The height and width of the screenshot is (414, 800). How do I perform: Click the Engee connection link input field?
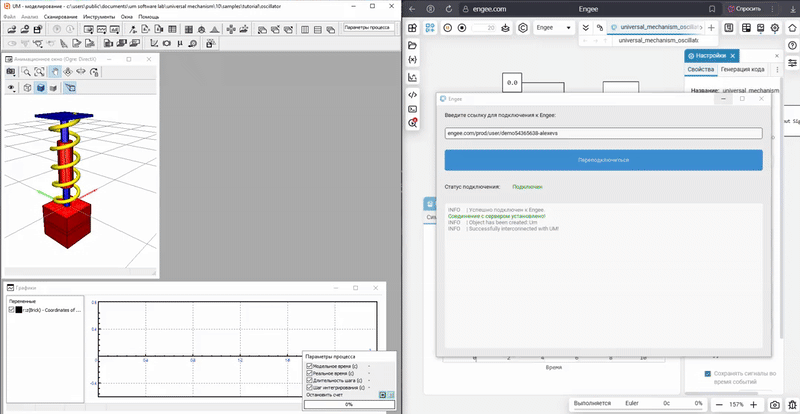603,133
